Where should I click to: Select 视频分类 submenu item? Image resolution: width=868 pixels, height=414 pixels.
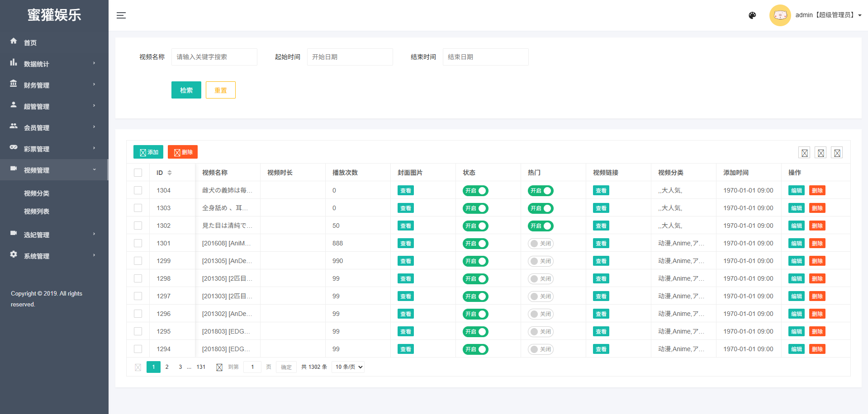(x=37, y=193)
